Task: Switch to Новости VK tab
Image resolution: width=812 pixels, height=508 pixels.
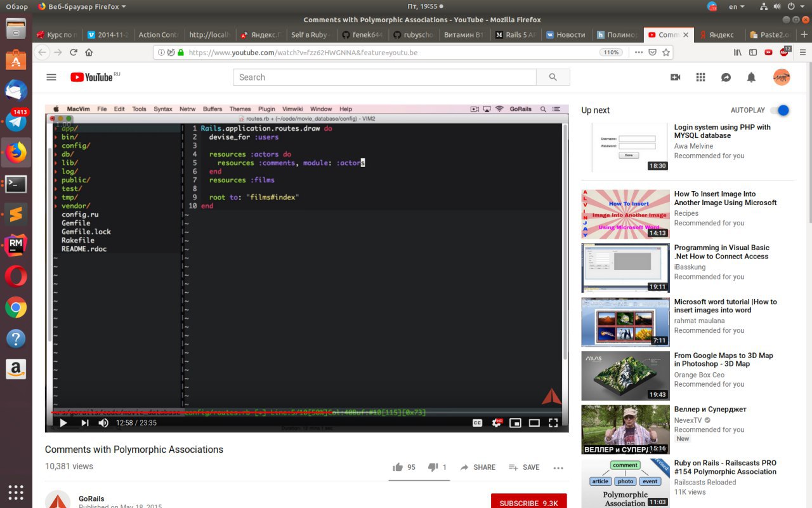Action: click(565, 35)
